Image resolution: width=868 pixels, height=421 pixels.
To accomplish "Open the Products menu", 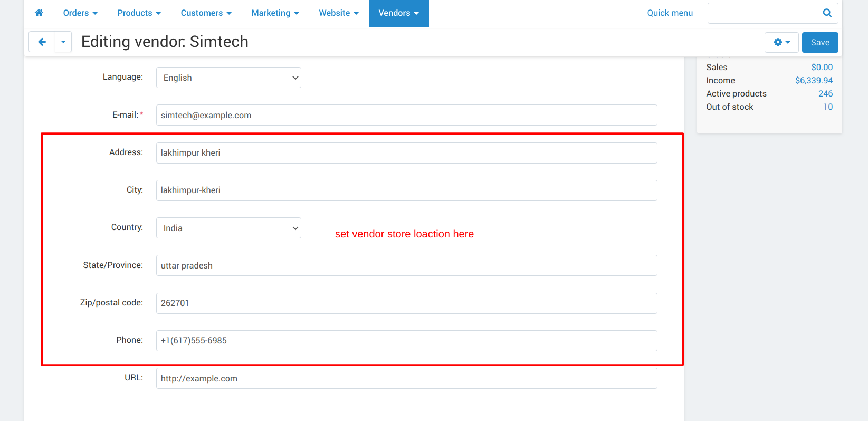I will tap(139, 13).
